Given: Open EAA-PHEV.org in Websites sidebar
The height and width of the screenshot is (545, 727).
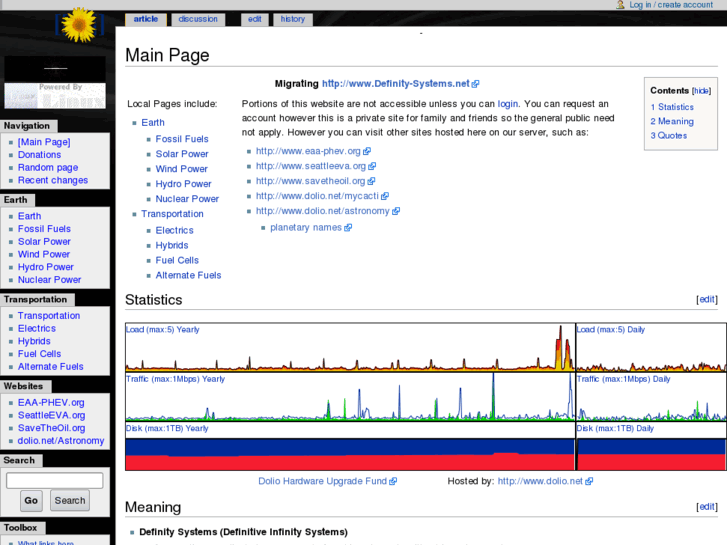Looking at the screenshot, I should [51, 403].
